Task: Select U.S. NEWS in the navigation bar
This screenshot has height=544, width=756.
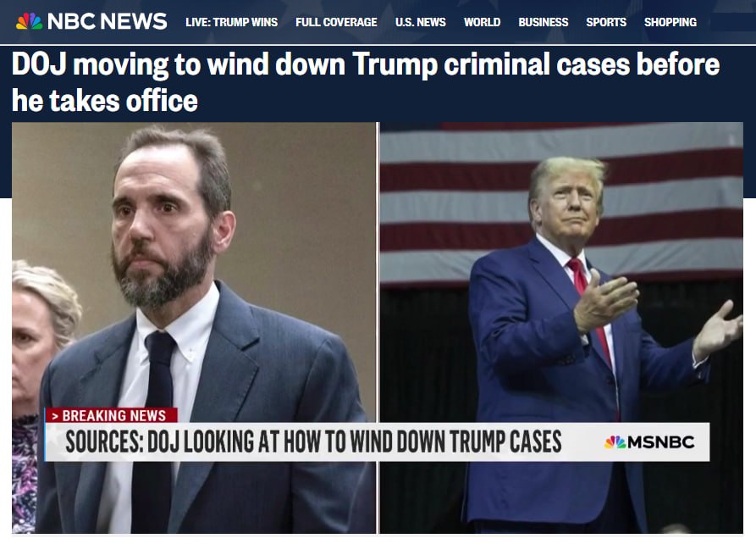Action: click(x=421, y=22)
